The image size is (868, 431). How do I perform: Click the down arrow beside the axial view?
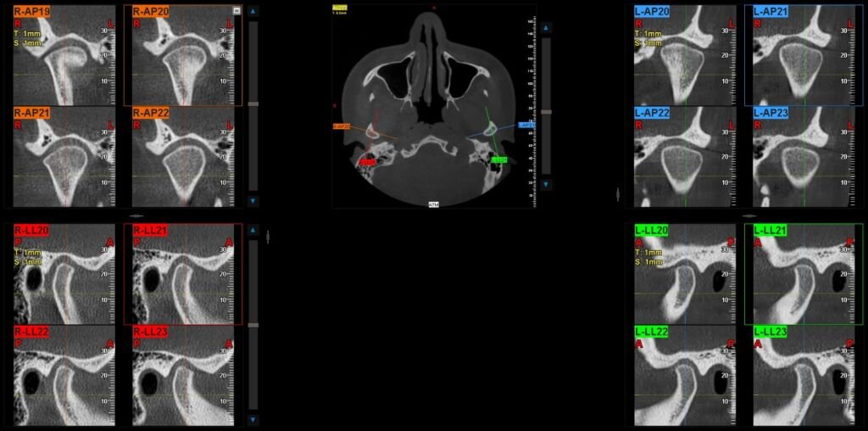546,184
